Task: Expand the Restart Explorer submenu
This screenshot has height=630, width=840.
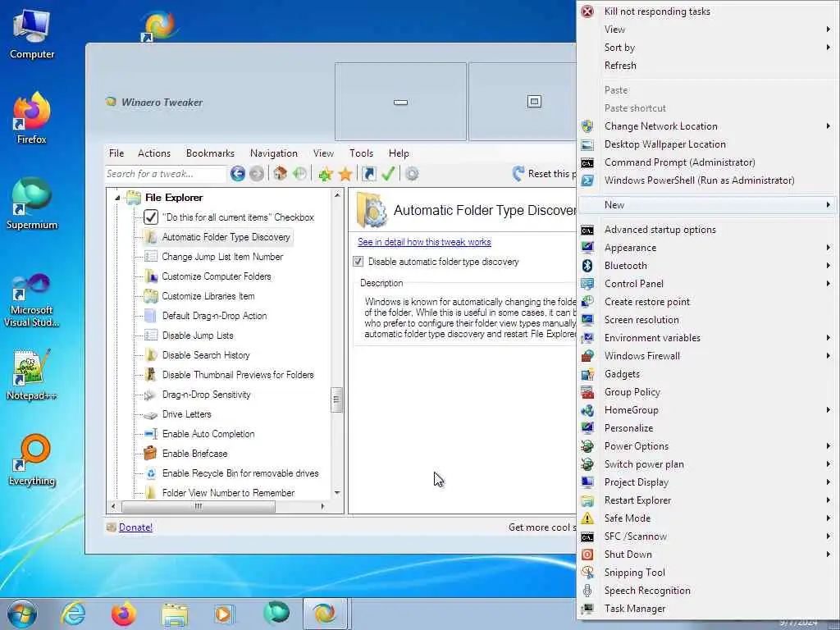Action: [829, 500]
